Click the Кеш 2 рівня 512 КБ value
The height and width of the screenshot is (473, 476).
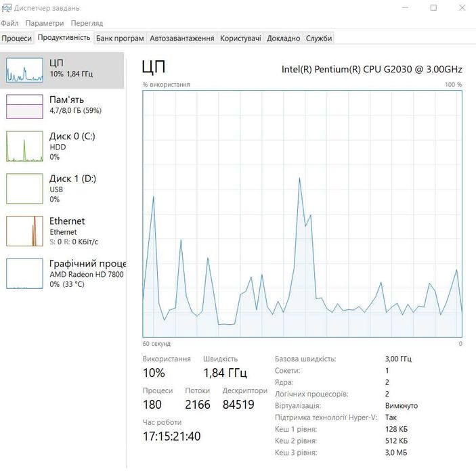(396, 441)
